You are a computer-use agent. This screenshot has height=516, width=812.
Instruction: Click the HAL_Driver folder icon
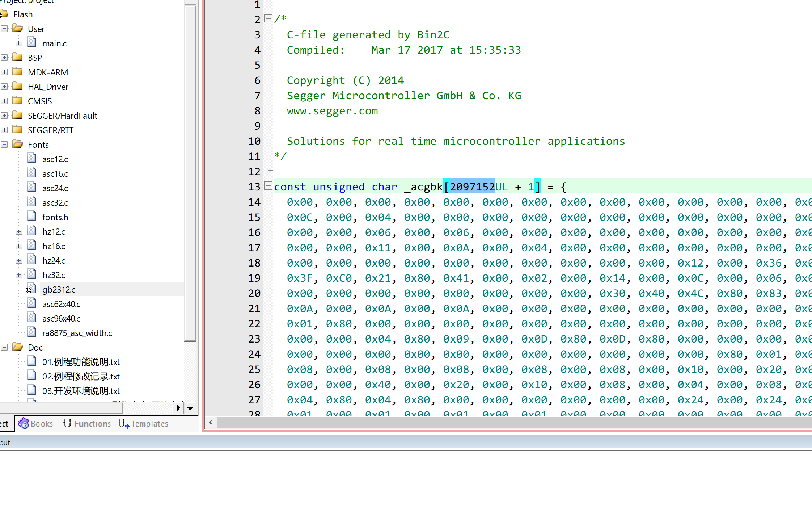pos(17,86)
